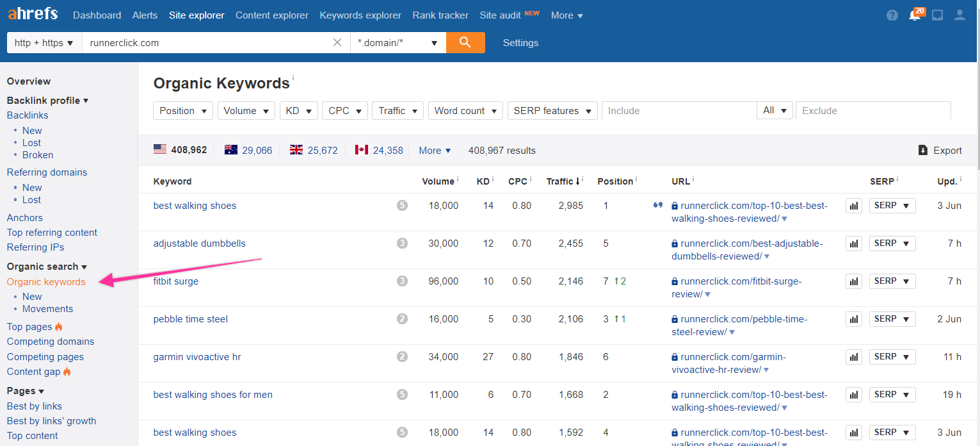Click the SERP features badge 3 for adjustable dumbbells
This screenshot has height=446, width=980.
click(402, 244)
